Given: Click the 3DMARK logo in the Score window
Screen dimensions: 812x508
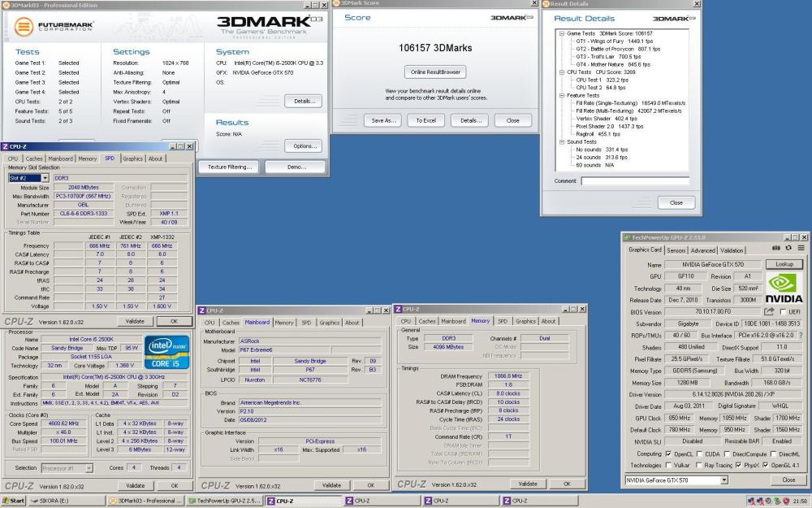Looking at the screenshot, I should tap(512, 16).
